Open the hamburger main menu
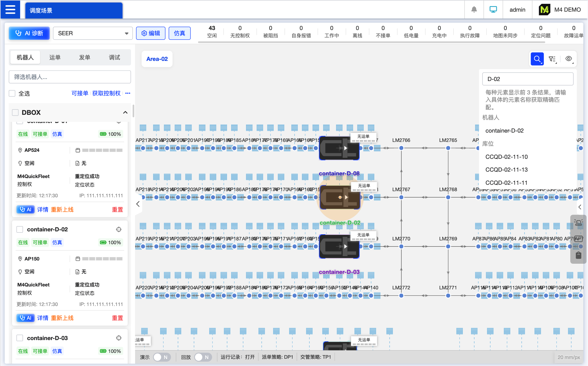Screen dimensions: 588x366 click(x=10, y=10)
